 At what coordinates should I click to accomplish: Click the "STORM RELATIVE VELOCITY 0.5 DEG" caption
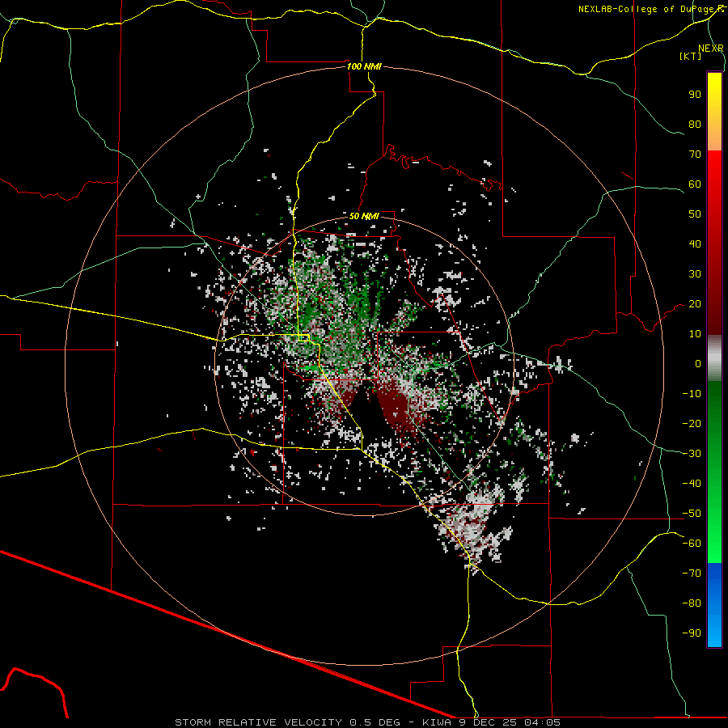click(x=287, y=722)
